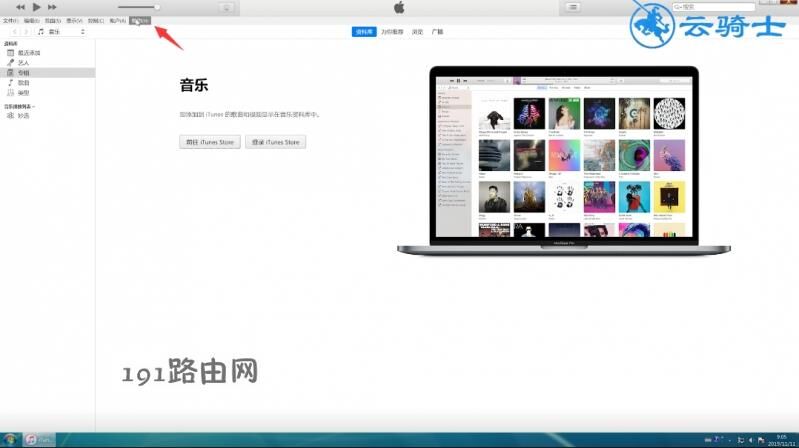Open the 音乐 media type dropdown

coord(61,32)
